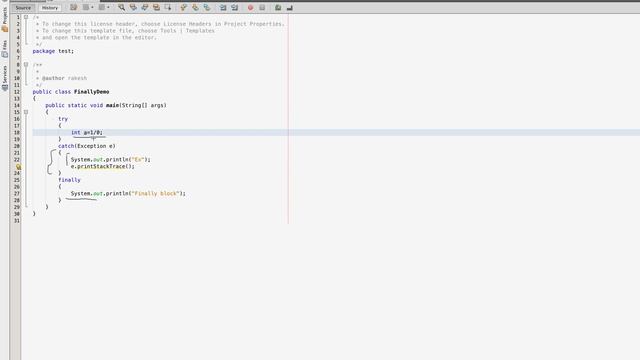Place cursor in 'int a=1/0;' statement
This screenshot has height=360, width=640.
[x=87, y=132]
